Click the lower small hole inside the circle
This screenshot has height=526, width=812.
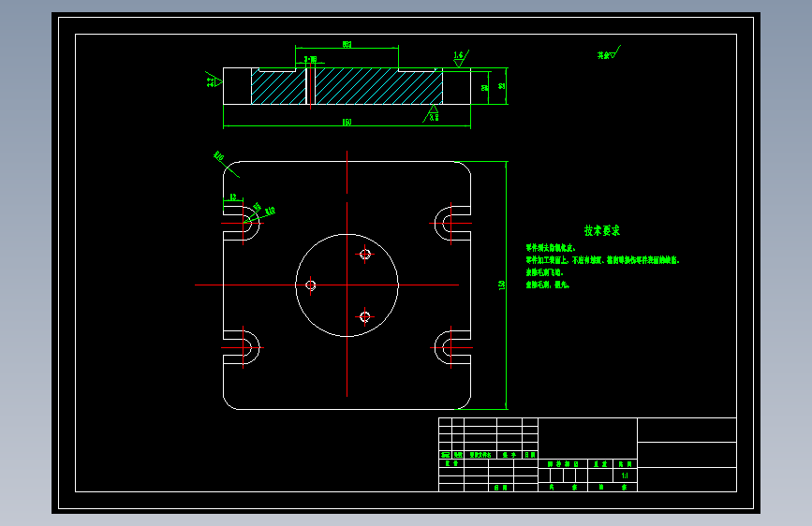365,316
